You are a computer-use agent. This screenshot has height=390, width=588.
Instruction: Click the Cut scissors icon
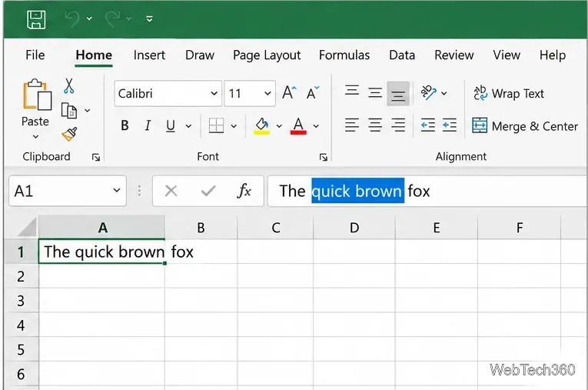(x=68, y=86)
